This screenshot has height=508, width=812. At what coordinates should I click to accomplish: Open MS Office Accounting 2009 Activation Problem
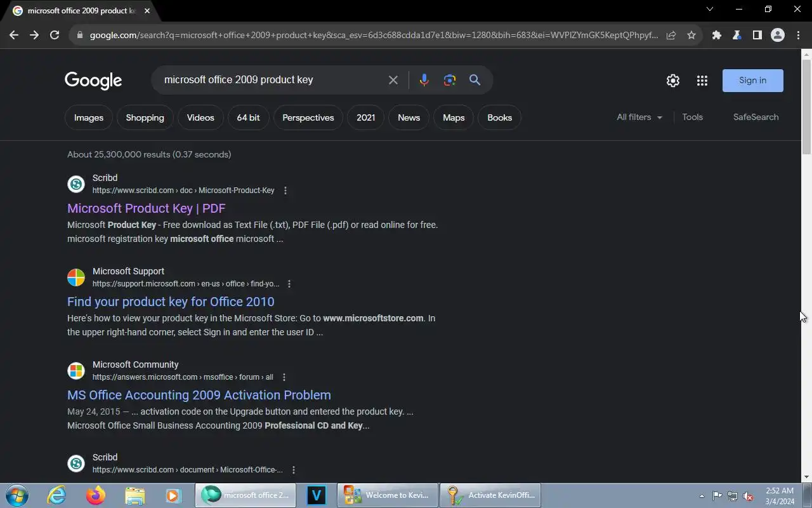[199, 395]
